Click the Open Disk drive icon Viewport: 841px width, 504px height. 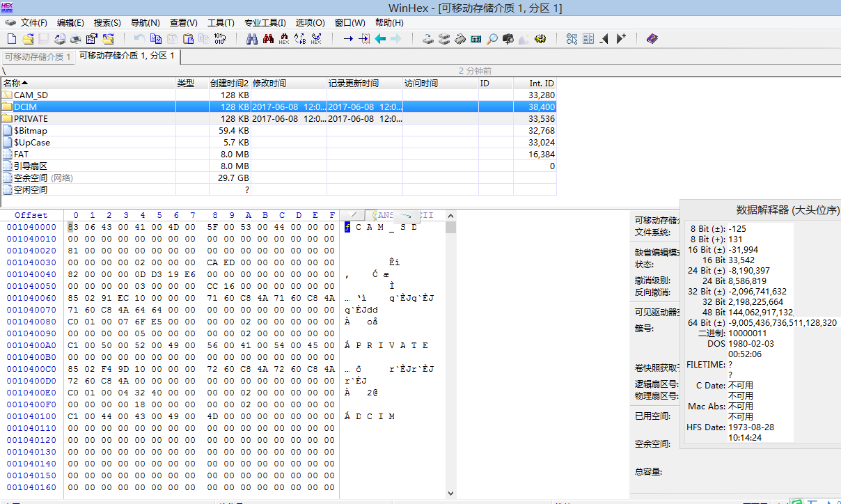[428, 39]
